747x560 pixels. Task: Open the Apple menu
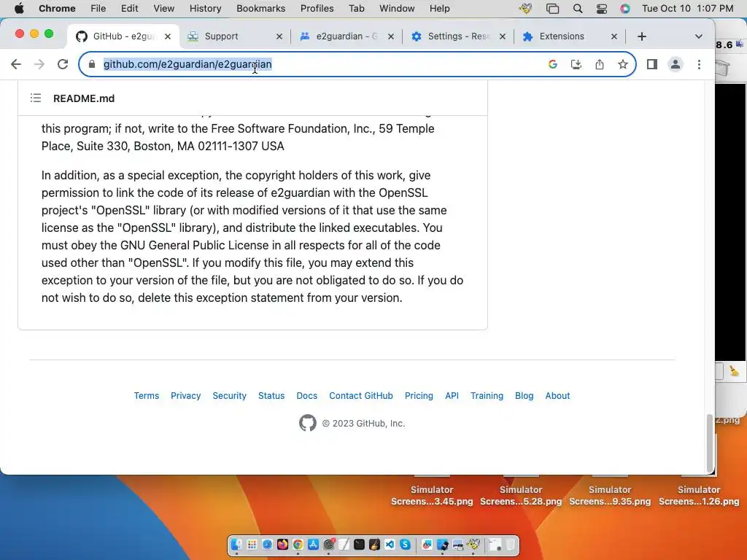point(19,9)
